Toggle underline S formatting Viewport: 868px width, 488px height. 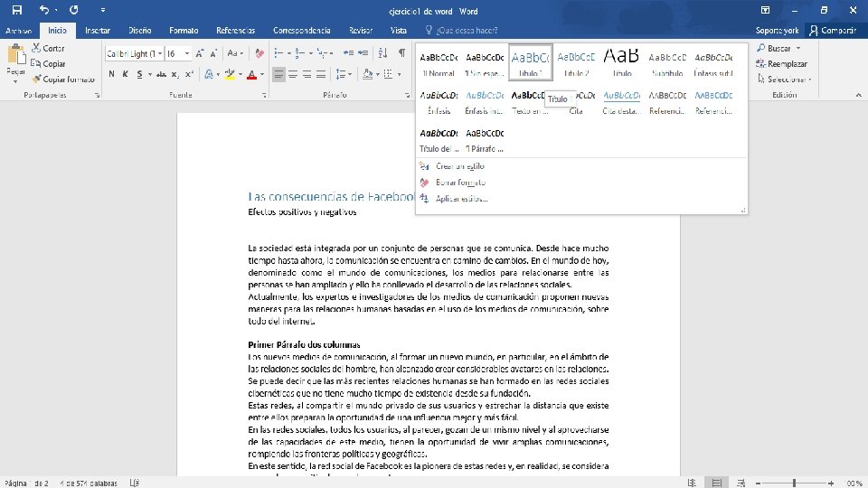coord(139,74)
